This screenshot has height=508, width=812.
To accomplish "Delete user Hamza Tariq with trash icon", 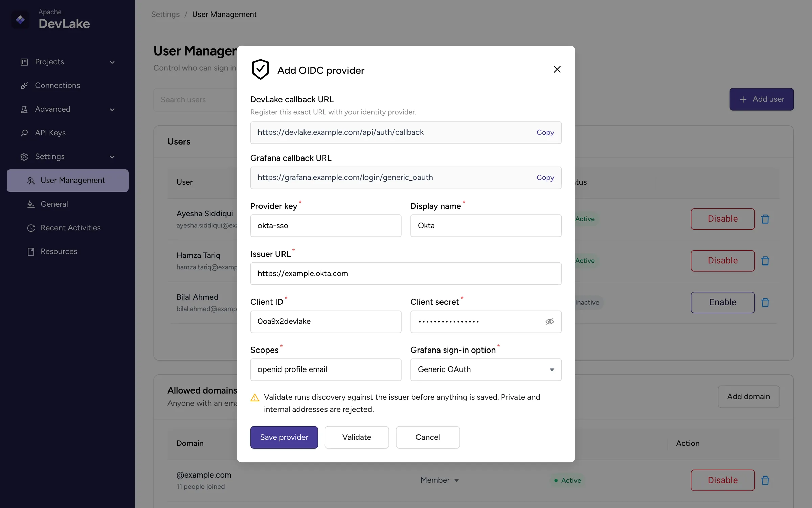I will (765, 261).
